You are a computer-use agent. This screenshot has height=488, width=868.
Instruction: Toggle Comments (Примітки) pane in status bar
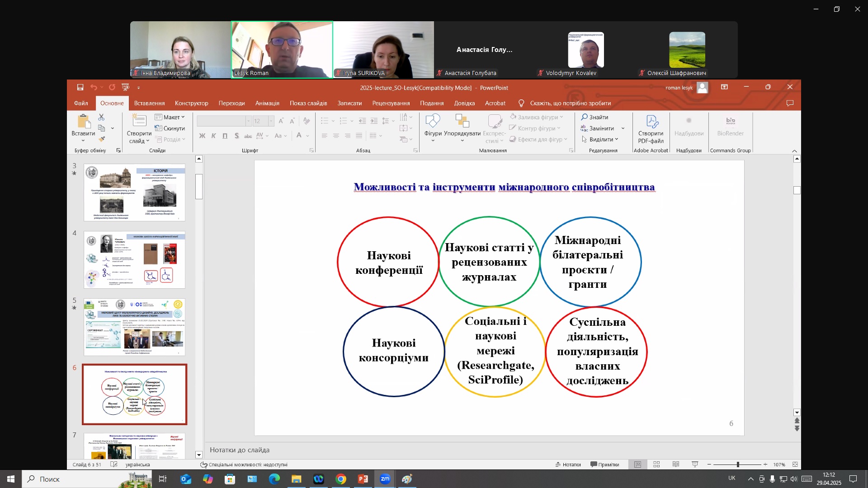pos(604,465)
